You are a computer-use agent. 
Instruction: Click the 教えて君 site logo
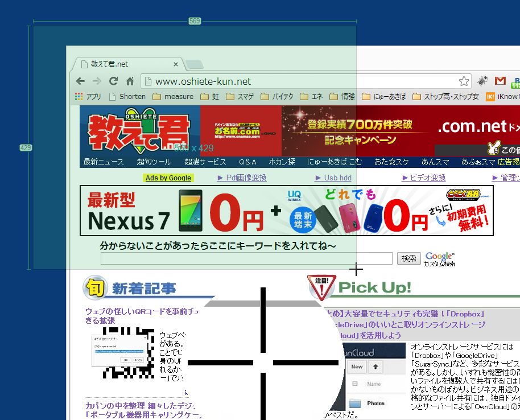[x=139, y=131]
